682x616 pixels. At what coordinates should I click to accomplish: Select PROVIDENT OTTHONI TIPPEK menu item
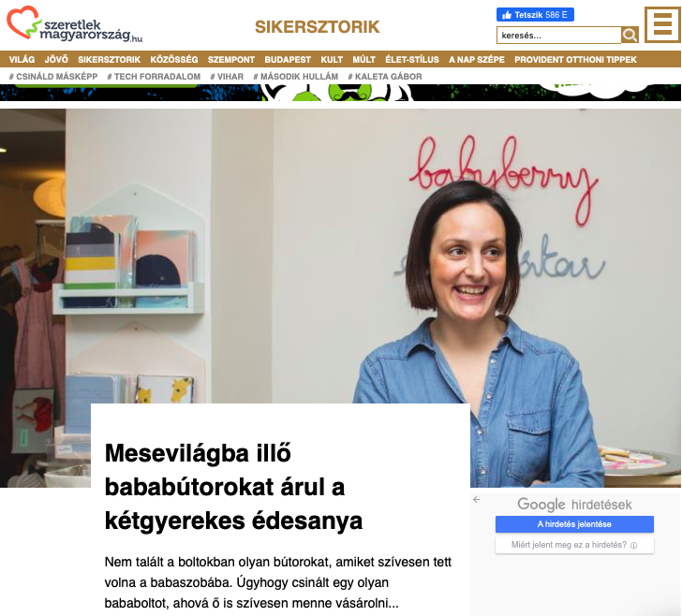575,60
